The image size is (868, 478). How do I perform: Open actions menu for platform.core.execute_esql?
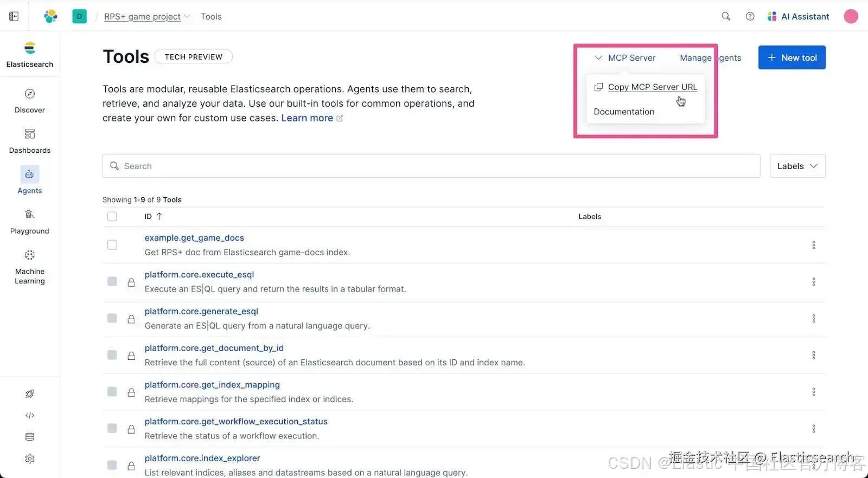814,282
